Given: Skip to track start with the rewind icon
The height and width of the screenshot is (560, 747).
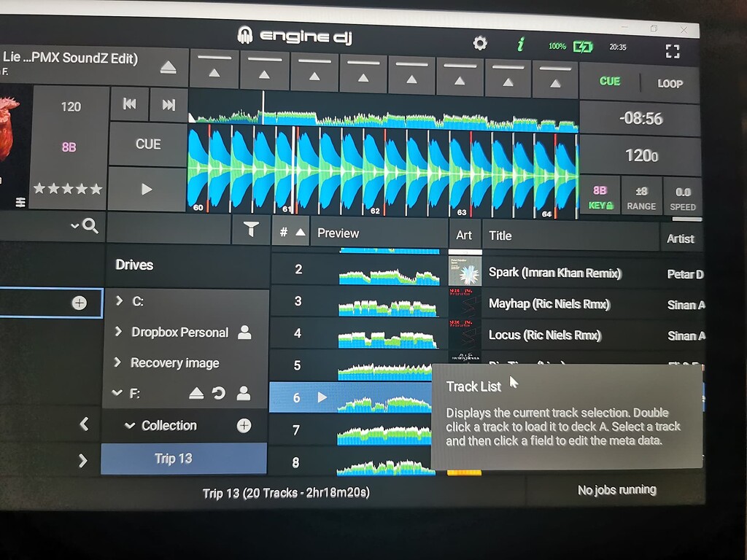Looking at the screenshot, I should click(x=129, y=104).
